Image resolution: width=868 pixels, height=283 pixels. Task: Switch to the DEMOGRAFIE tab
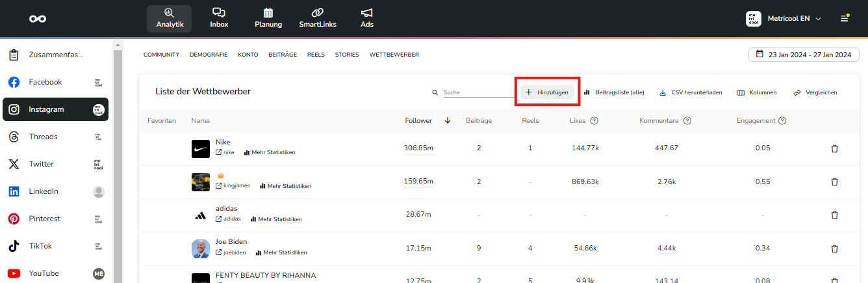209,55
